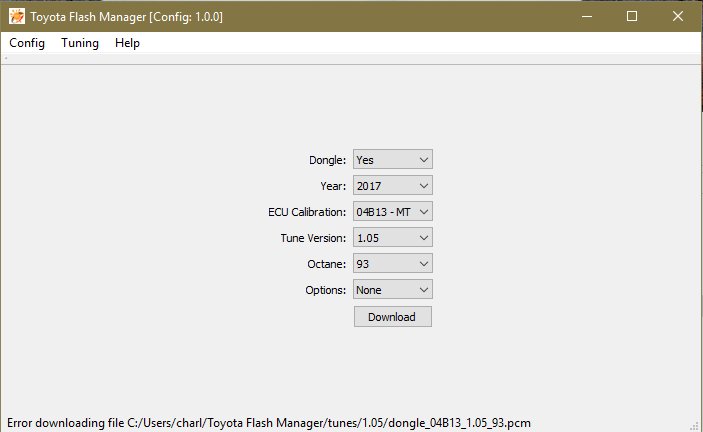Screen dimensions: 703x432
Task: Click the Download button
Action: click(393, 316)
